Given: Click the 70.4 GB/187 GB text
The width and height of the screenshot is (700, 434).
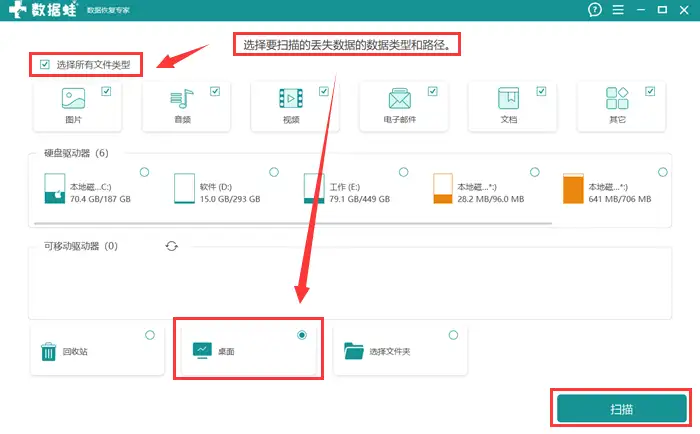Looking at the screenshot, I should pos(100,199).
